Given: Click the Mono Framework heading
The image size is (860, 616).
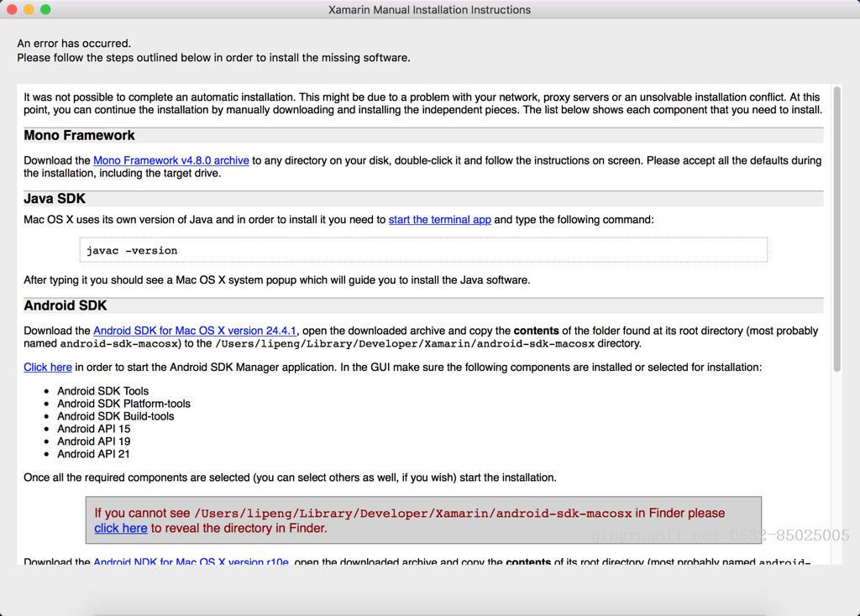Looking at the screenshot, I should 79,135.
